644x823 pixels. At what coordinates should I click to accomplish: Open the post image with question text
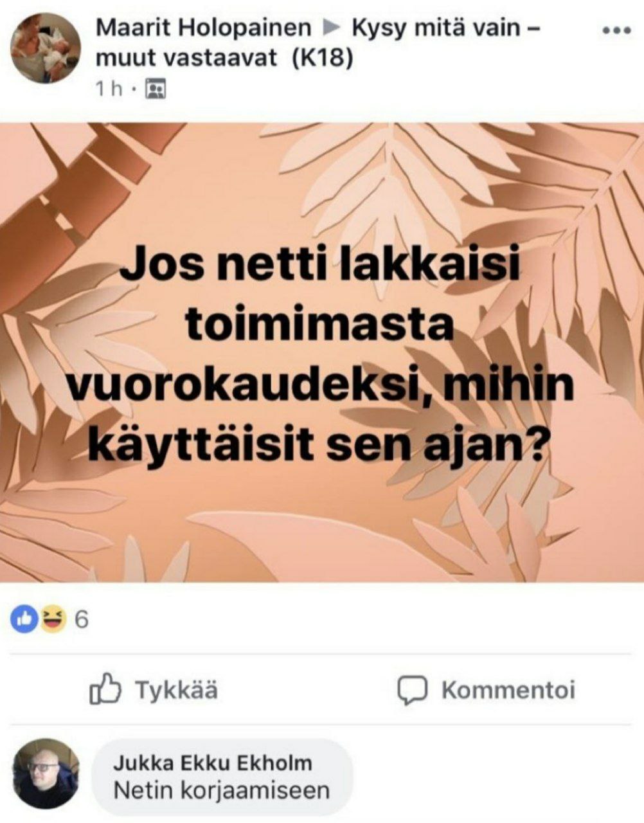(x=322, y=352)
